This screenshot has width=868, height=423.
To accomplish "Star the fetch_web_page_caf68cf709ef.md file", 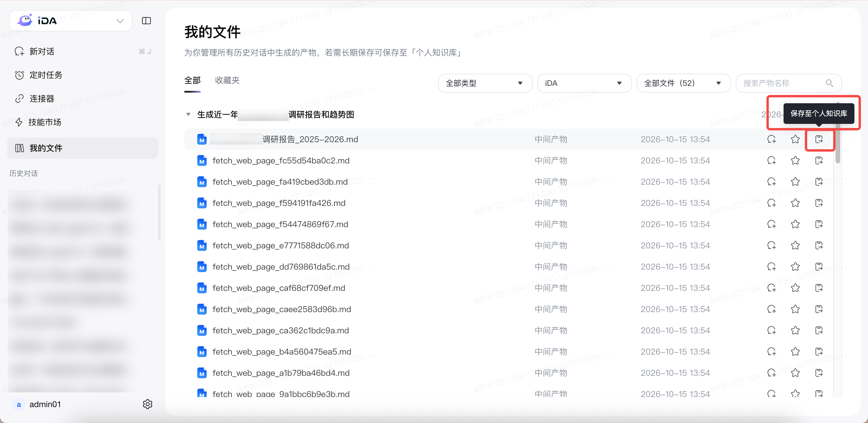I will click(x=795, y=288).
